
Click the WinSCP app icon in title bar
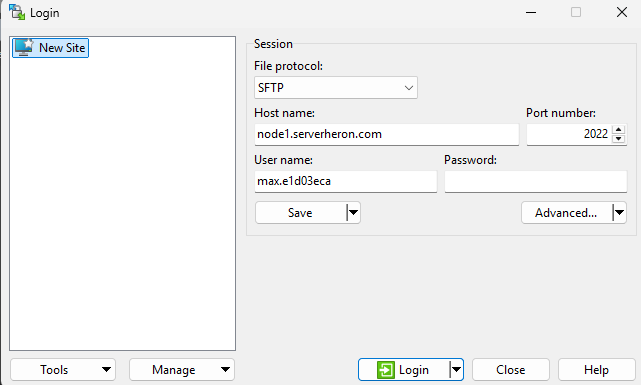(x=17, y=12)
